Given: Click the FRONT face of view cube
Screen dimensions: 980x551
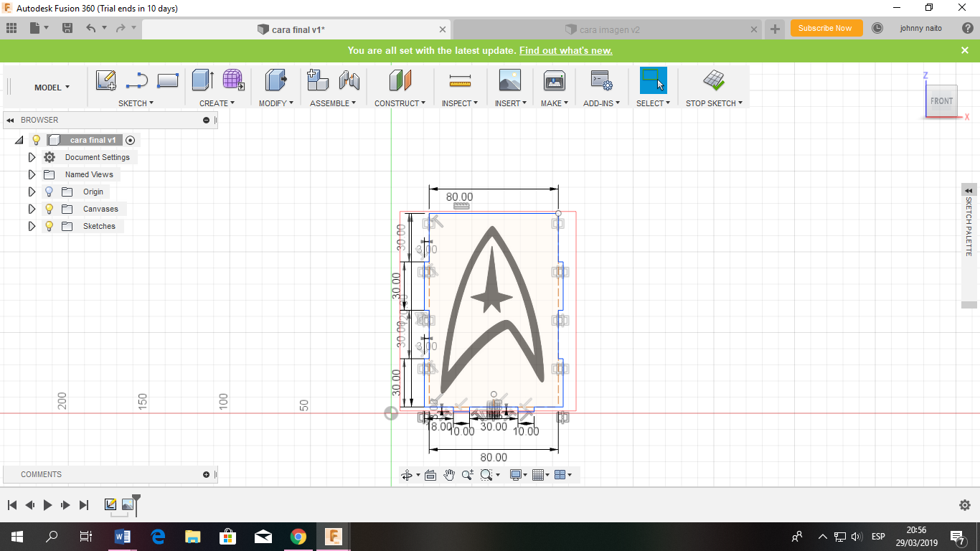Looking at the screenshot, I should click(x=941, y=101).
